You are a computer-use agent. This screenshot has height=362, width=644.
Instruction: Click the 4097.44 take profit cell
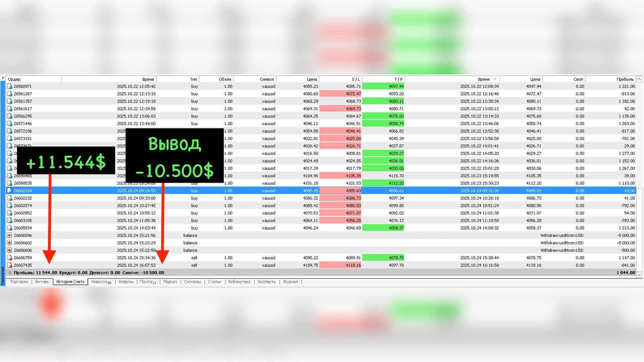point(383,86)
